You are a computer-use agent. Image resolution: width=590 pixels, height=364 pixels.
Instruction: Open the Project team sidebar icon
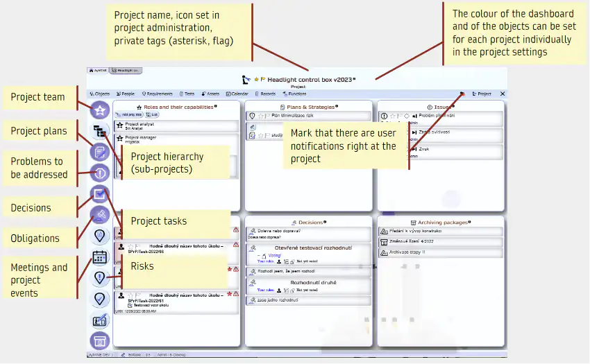coord(100,110)
